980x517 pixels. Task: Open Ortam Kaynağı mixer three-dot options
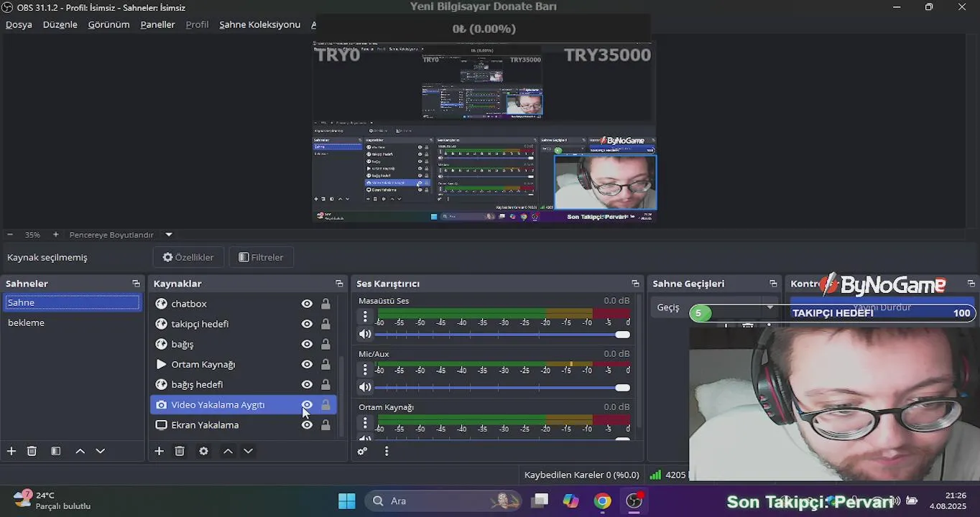tap(365, 423)
